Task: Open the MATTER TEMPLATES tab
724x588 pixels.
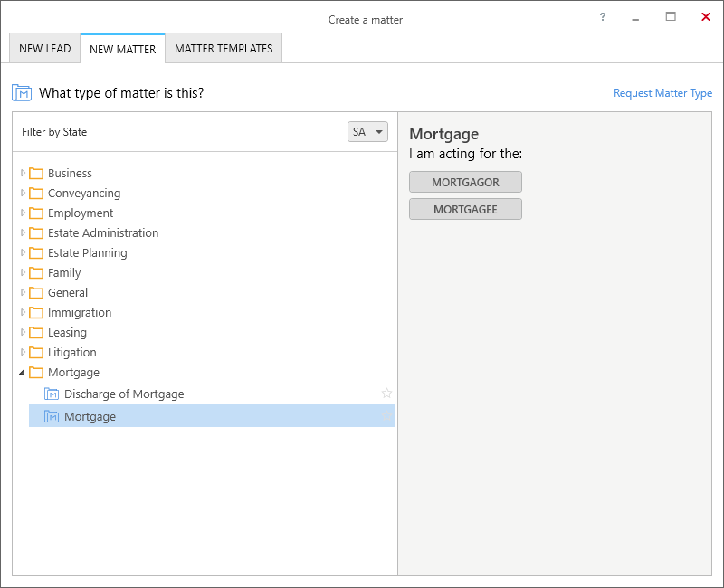Action: coord(224,49)
